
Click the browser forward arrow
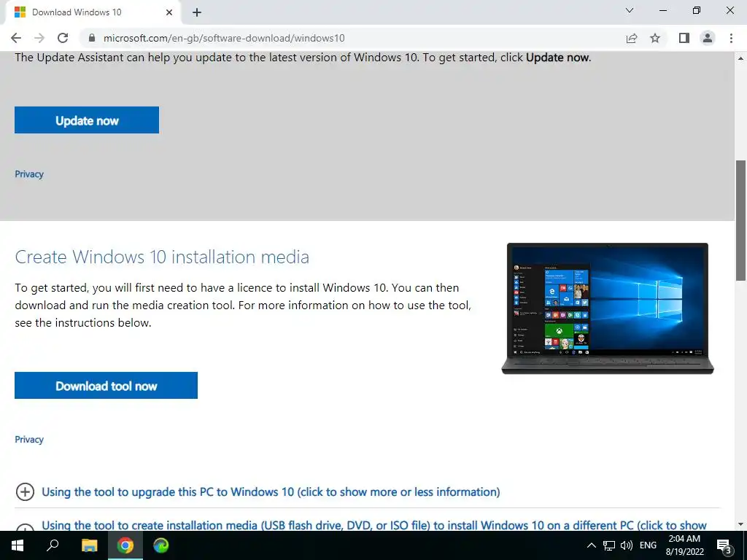[x=39, y=38]
